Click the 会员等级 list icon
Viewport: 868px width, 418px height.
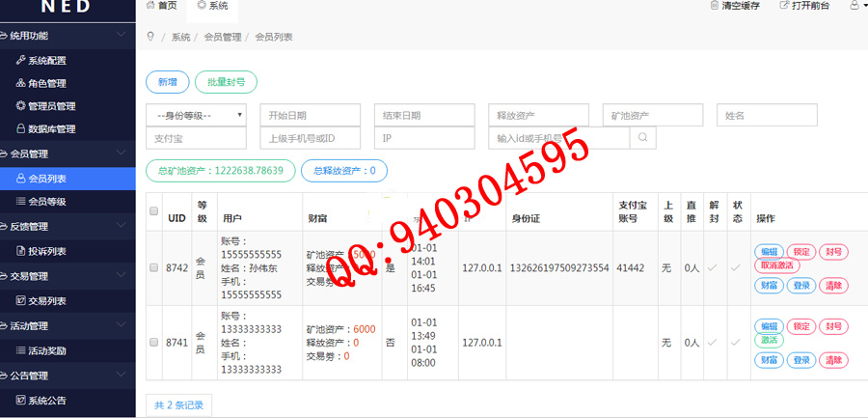tap(20, 202)
